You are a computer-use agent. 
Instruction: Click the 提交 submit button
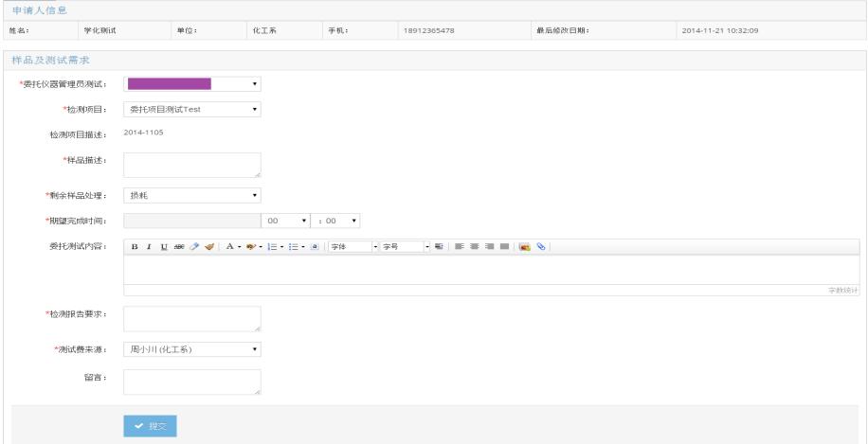tap(150, 427)
